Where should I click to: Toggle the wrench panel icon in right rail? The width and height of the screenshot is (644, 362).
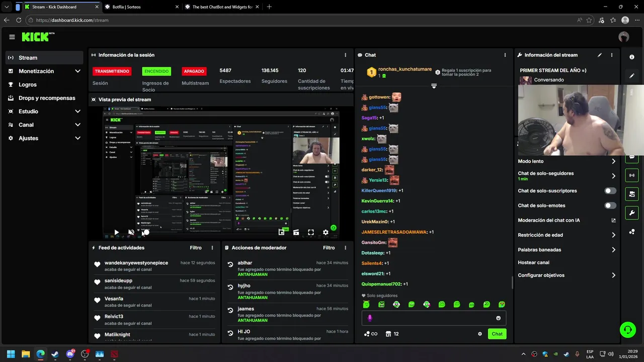(x=632, y=213)
